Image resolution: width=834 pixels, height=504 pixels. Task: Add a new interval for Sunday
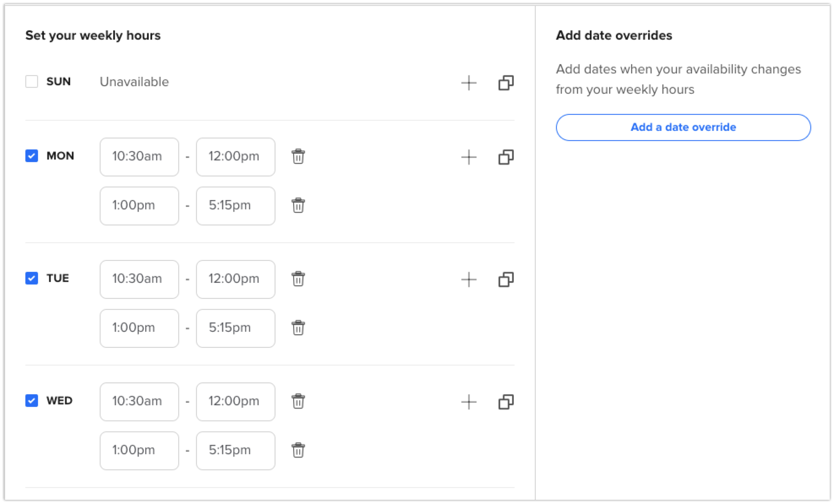point(469,83)
